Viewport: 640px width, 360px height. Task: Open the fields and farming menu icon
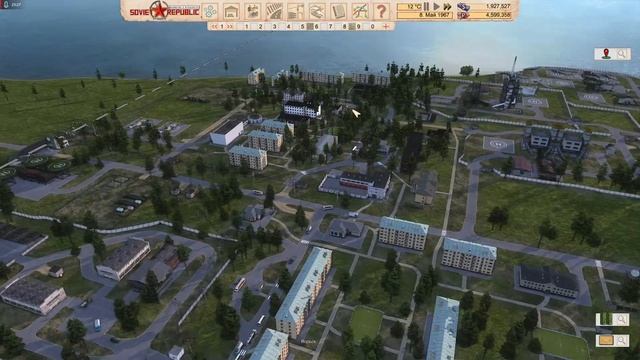coord(274,11)
